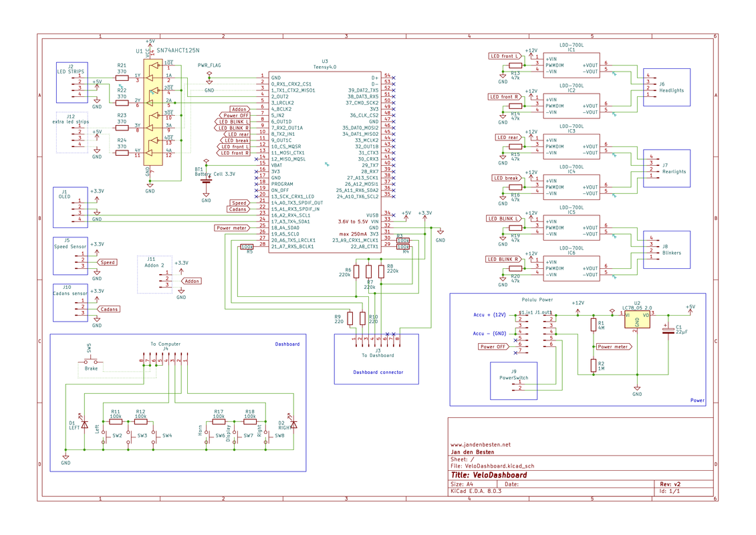Select the 'Rev: v2' field
Screen dimensions: 756x535
click(670, 484)
